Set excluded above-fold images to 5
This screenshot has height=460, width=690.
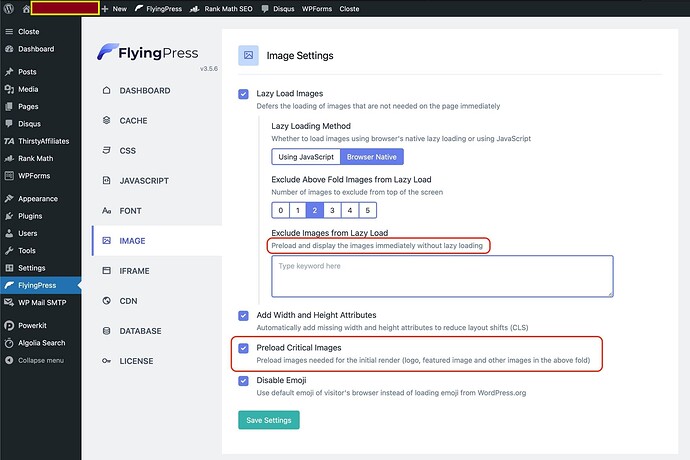point(367,210)
